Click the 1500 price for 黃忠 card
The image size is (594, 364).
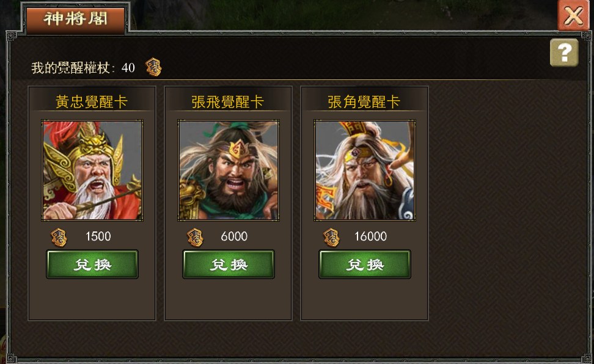click(98, 236)
